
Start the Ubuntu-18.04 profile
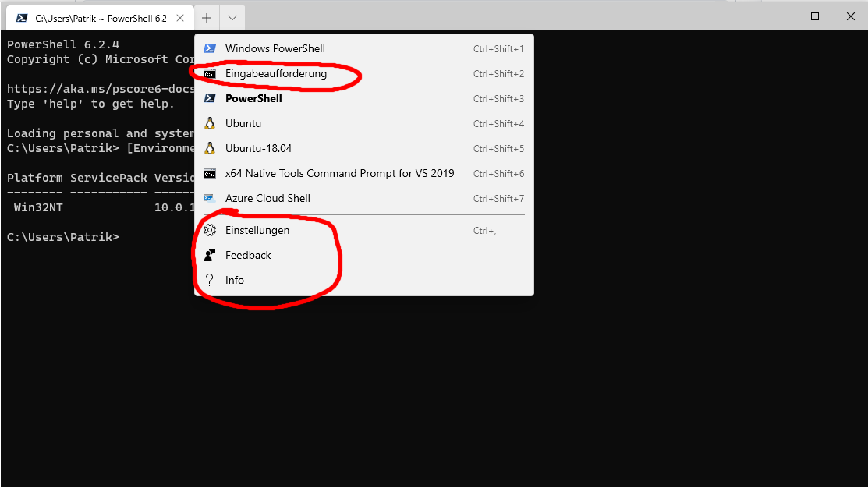click(x=364, y=148)
